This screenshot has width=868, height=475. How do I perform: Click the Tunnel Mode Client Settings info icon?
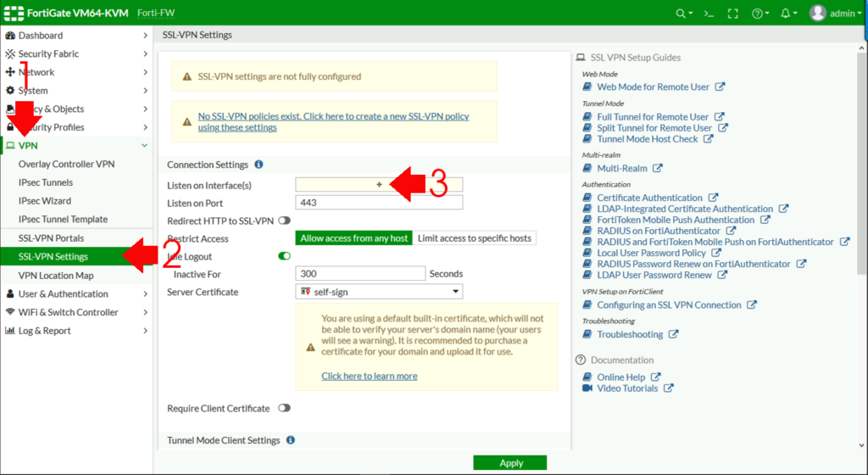(291, 439)
